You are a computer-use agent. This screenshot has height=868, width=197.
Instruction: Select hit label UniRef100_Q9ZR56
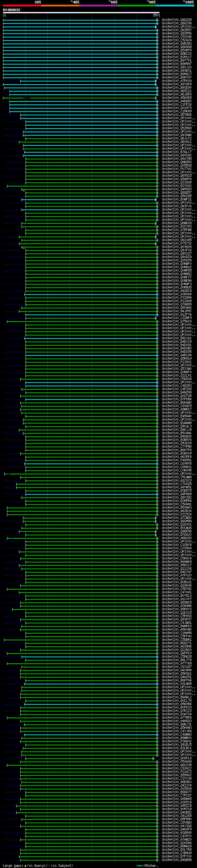(176, 33)
